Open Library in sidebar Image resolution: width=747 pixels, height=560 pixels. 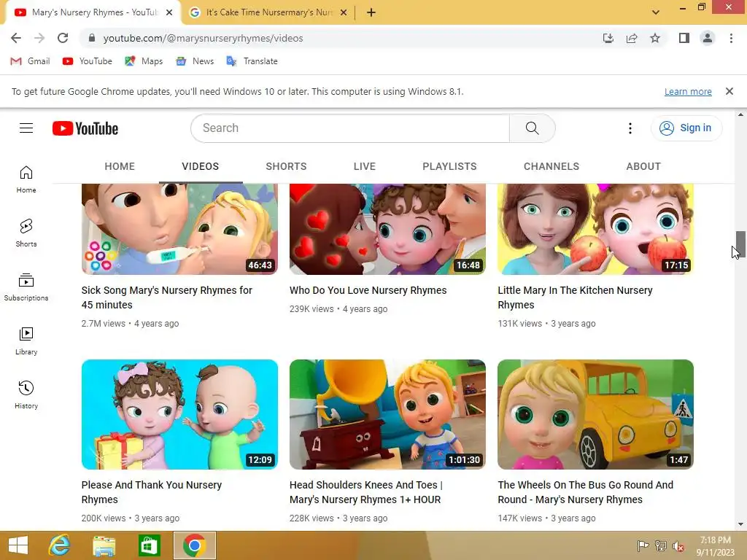tap(26, 341)
